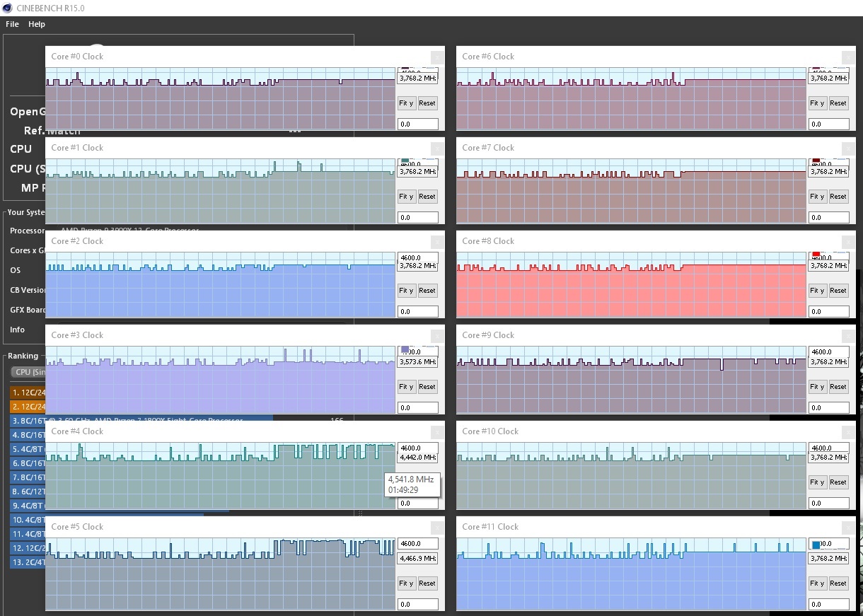The height and width of the screenshot is (616, 863).
Task: Click Reset in Core #11 Clock graph
Action: tap(838, 583)
